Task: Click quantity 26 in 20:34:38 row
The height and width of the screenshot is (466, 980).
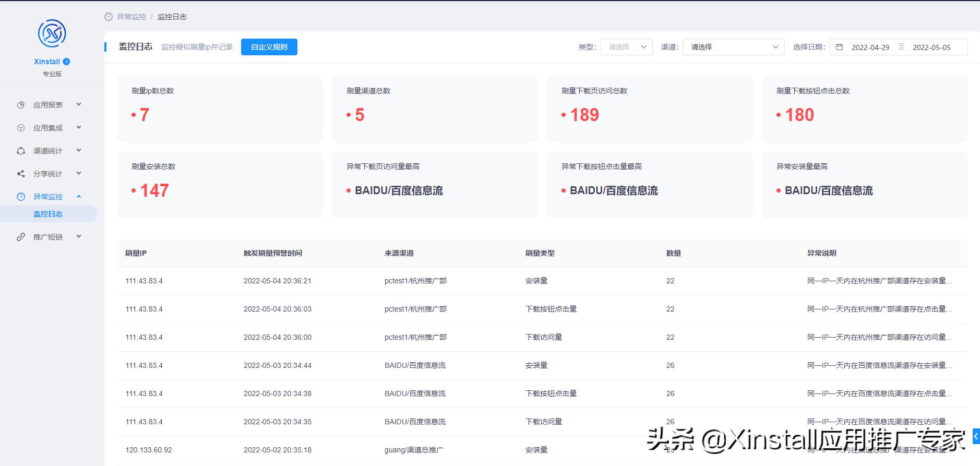Action: point(671,393)
